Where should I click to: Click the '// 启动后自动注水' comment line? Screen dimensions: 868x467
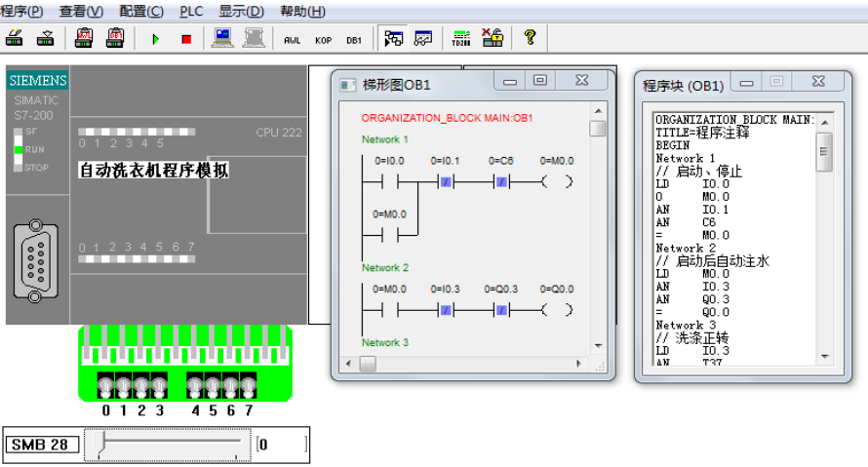[713, 261]
